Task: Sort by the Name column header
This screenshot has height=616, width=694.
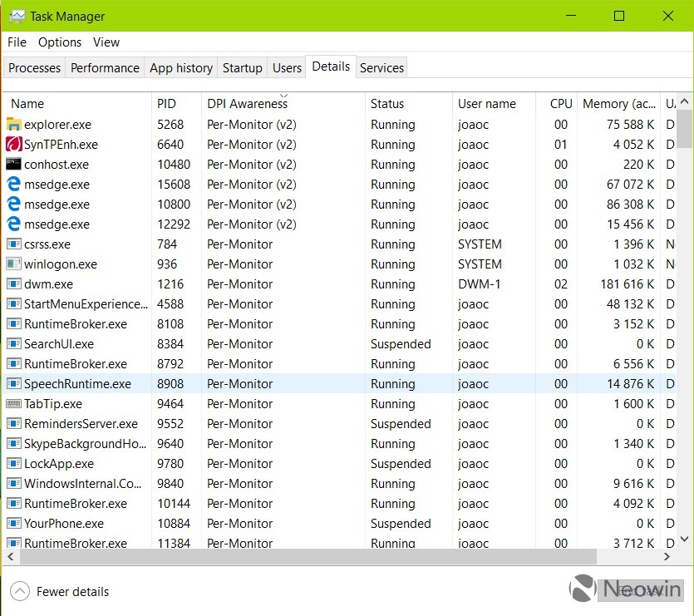Action: click(x=77, y=104)
